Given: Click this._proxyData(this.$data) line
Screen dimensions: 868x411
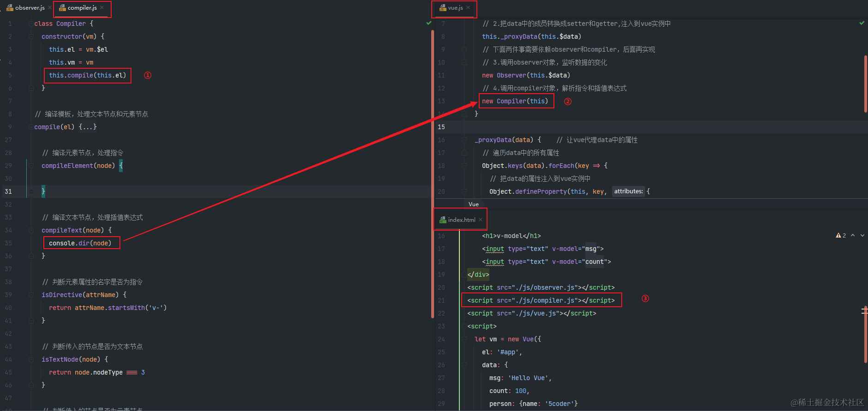Looking at the screenshot, I should (532, 36).
